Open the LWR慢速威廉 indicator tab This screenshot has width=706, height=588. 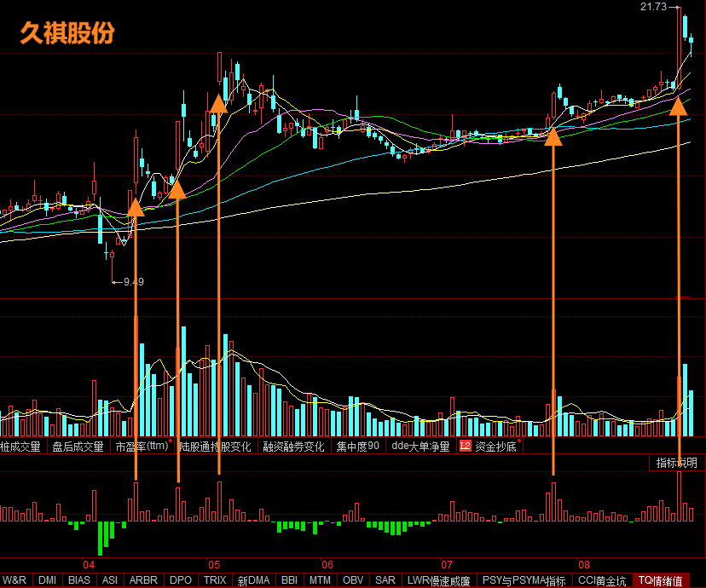tap(438, 580)
